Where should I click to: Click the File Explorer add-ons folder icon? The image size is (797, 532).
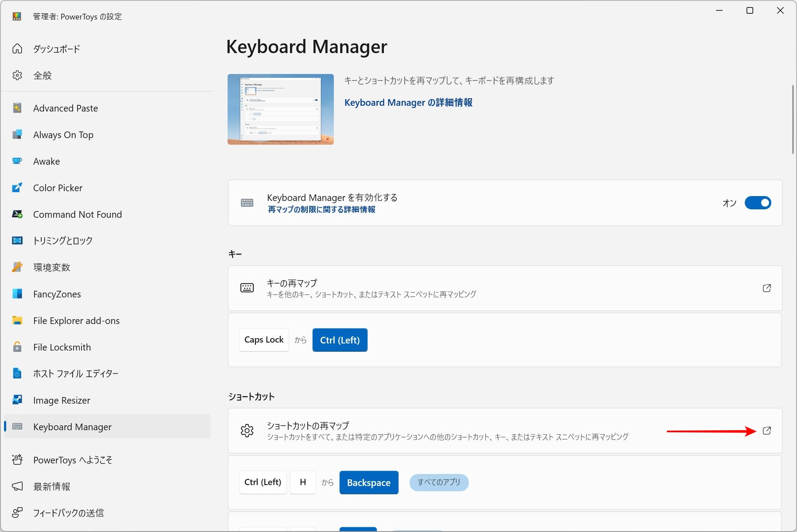pos(17,320)
